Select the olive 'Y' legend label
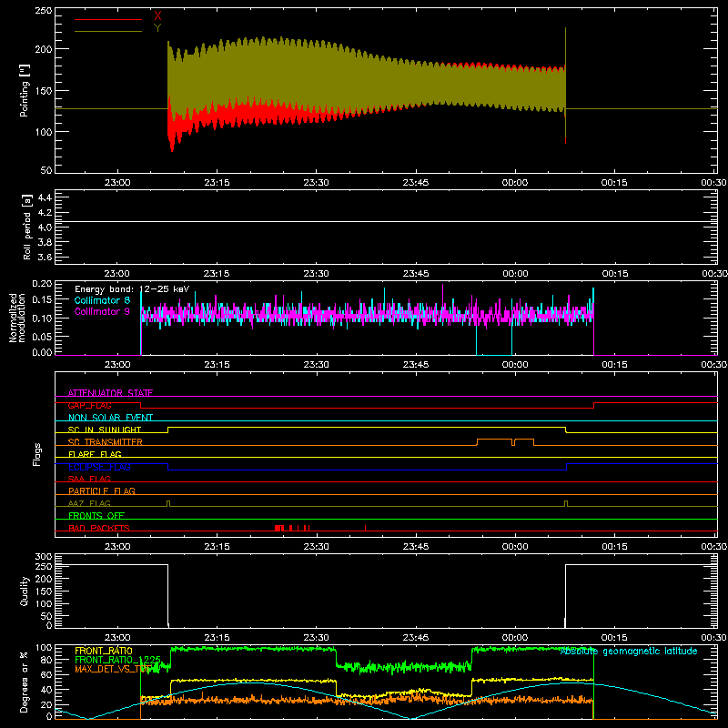Image resolution: width=728 pixels, height=728 pixels. 157,28
